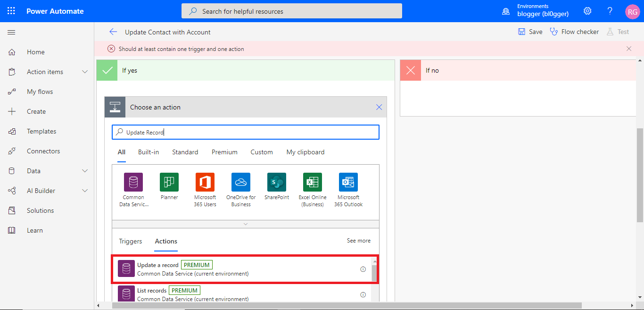Click the top search for helpful resources box
This screenshot has height=310, width=644.
(x=292, y=11)
